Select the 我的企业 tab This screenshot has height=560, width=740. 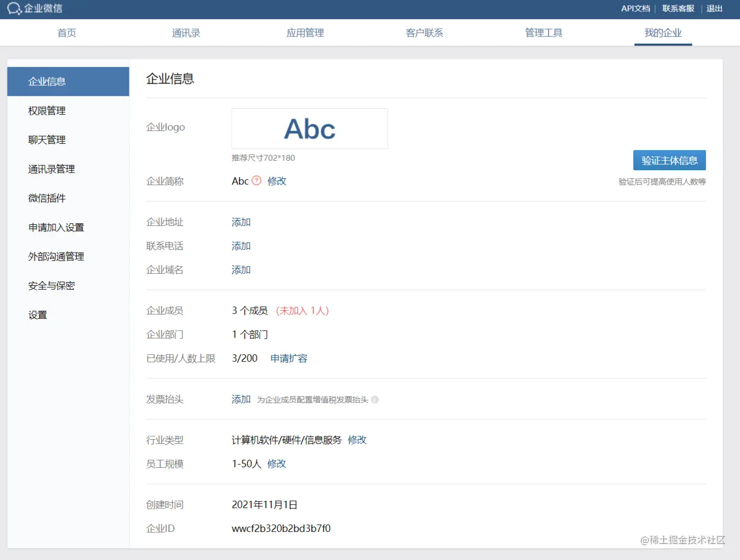(x=663, y=33)
